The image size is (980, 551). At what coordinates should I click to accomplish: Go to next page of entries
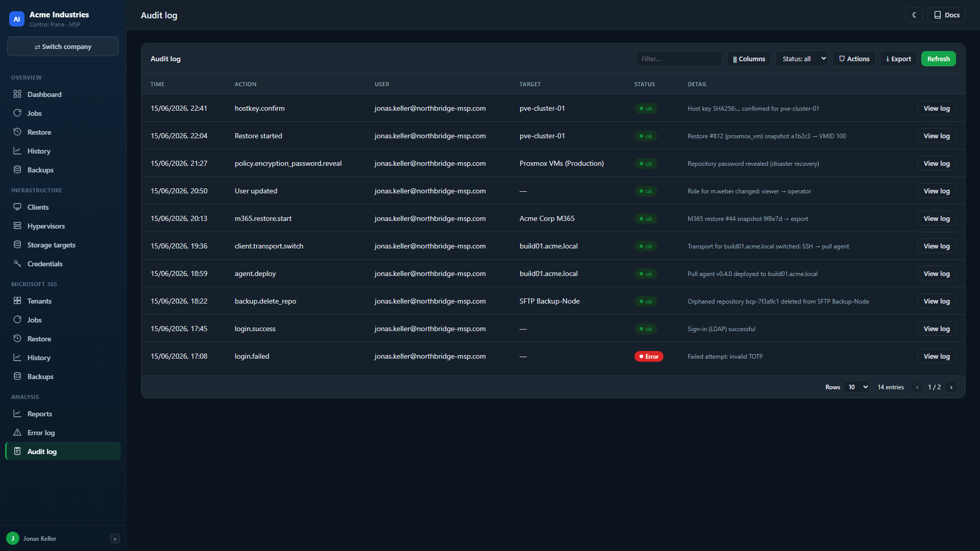(x=951, y=387)
